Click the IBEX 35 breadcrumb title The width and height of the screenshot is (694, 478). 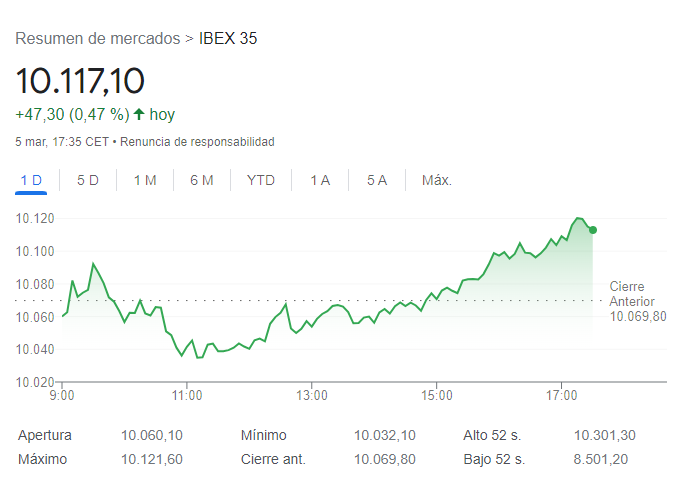pyautogui.click(x=229, y=39)
